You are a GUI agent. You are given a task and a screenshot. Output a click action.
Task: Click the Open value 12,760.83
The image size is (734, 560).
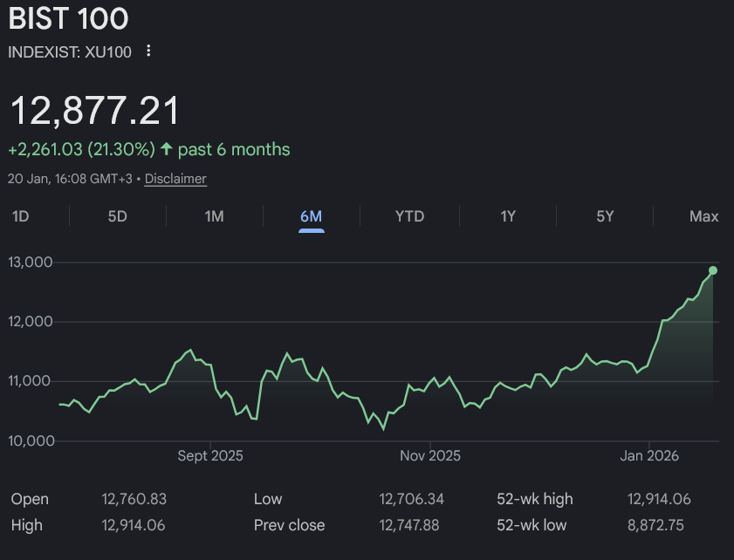134,499
